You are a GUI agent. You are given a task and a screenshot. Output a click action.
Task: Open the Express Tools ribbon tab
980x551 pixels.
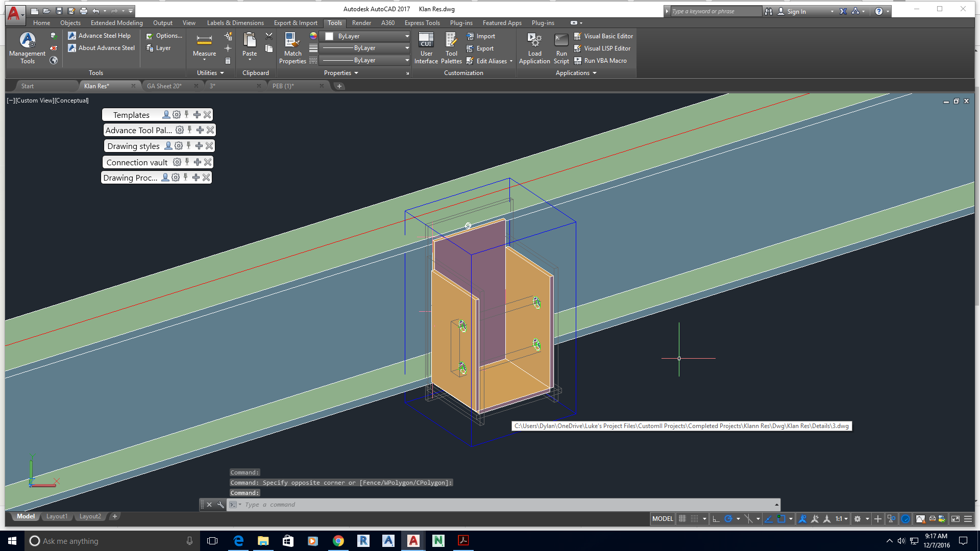point(422,22)
